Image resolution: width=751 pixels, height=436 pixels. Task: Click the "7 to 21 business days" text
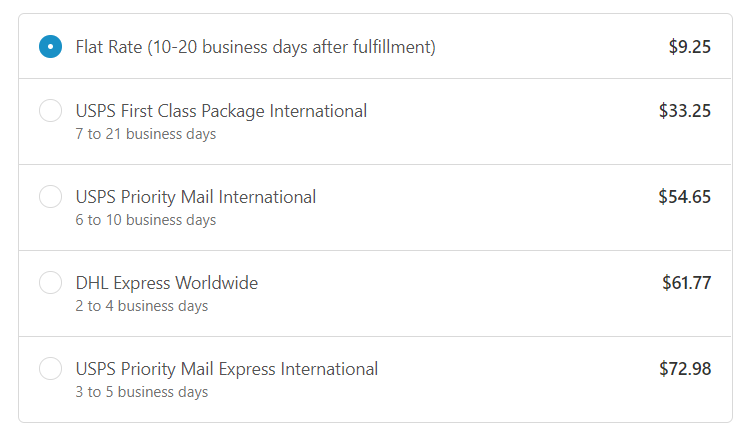[x=146, y=134]
